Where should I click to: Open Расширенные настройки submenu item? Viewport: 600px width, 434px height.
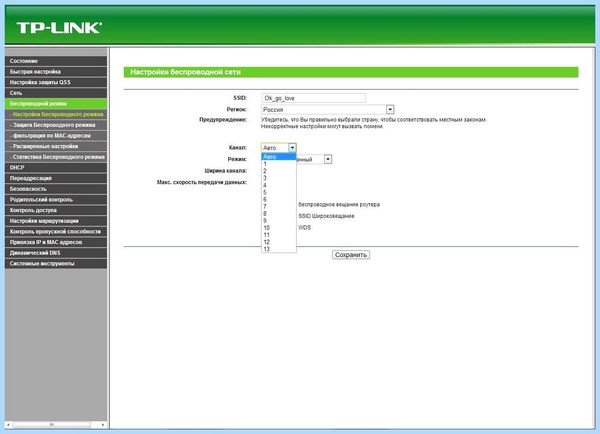pos(56,146)
